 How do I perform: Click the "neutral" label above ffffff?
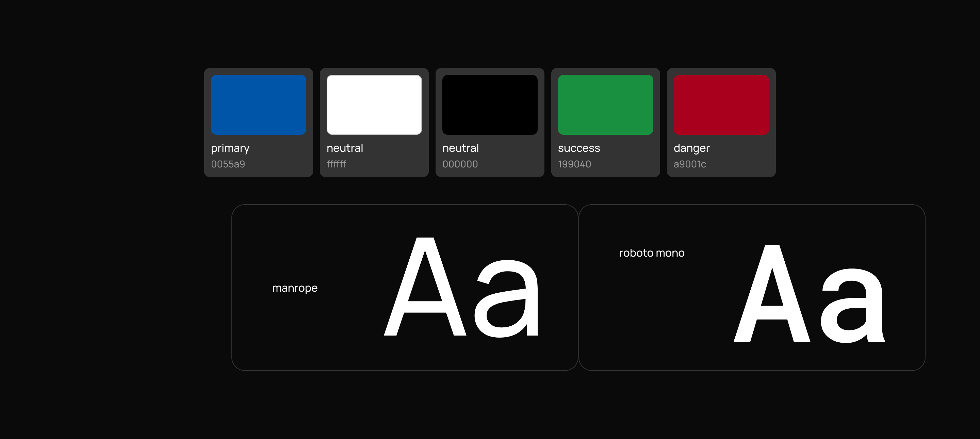pos(345,148)
